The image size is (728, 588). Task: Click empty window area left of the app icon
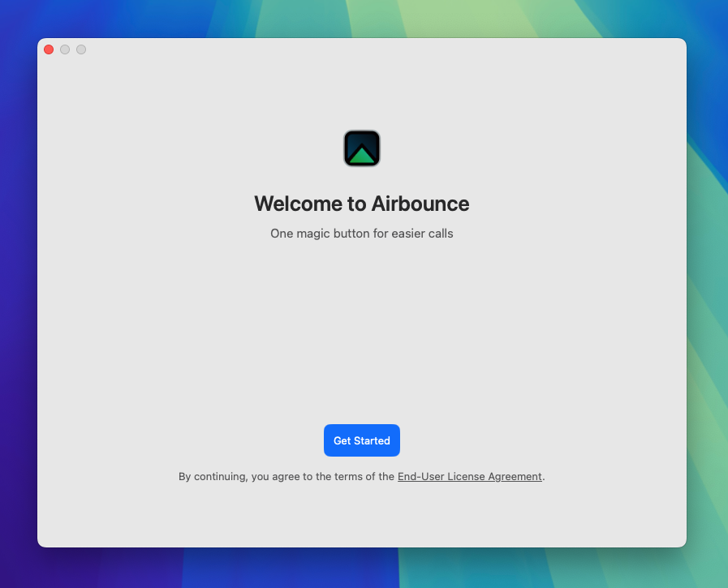pos(203,148)
